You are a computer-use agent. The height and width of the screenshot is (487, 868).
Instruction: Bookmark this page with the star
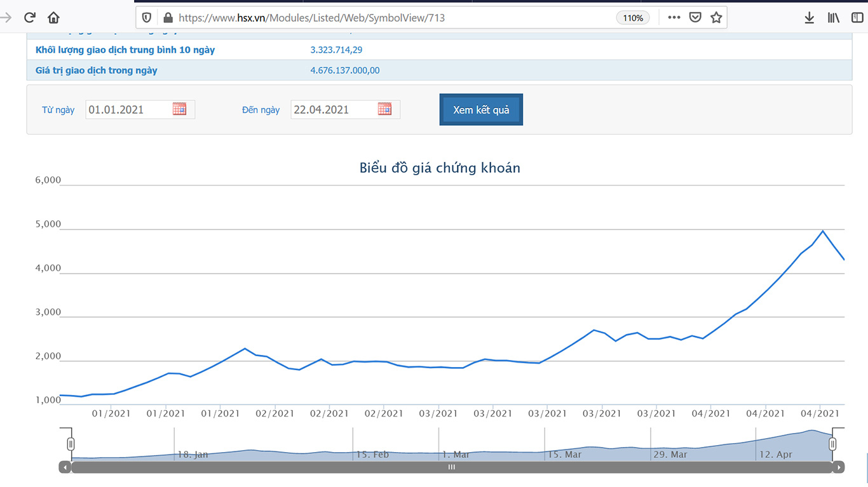(716, 18)
